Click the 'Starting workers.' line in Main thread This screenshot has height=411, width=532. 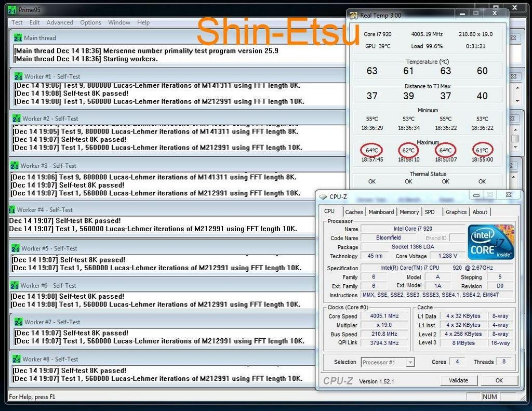coord(130,59)
